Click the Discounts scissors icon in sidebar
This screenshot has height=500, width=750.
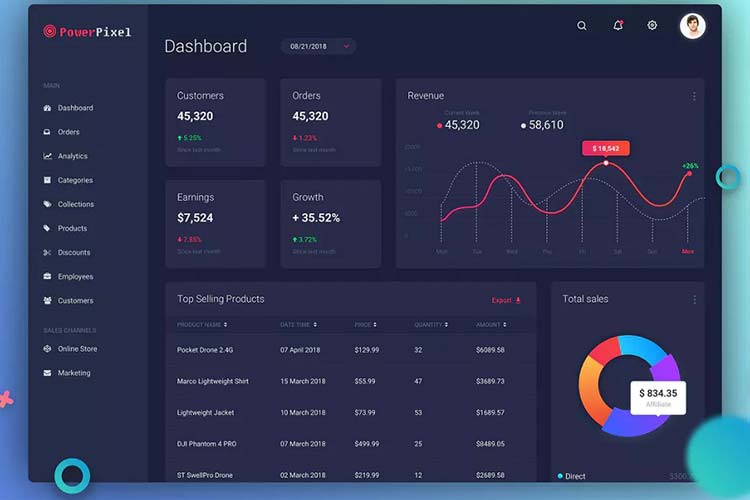[47, 253]
